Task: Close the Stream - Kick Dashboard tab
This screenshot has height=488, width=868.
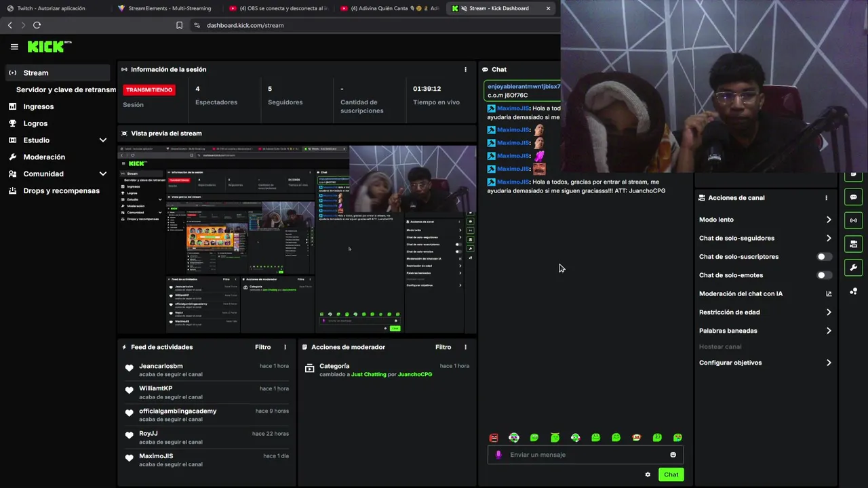Action: (548, 8)
